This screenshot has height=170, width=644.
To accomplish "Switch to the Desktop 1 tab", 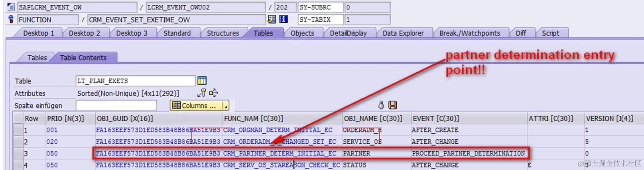I will pos(38,33).
